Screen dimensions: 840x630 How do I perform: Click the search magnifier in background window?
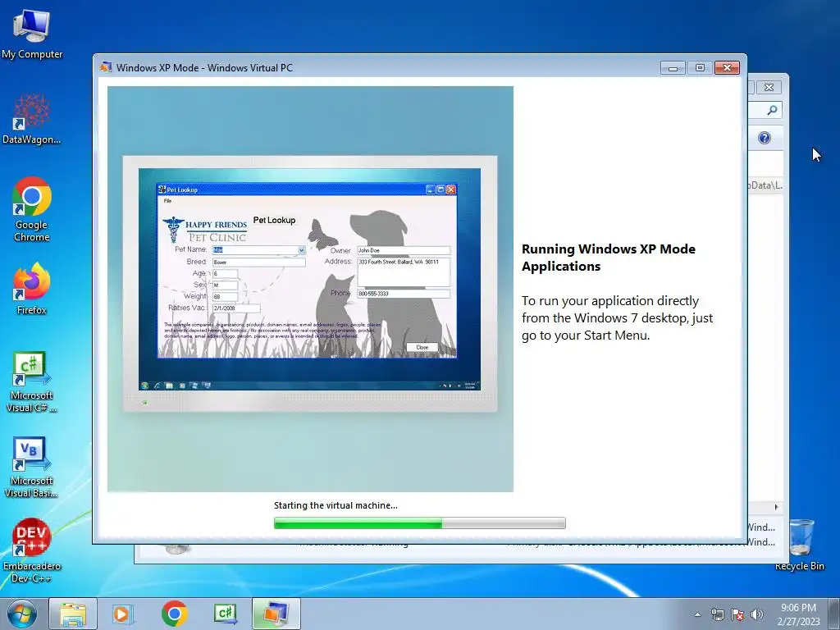[x=772, y=111]
